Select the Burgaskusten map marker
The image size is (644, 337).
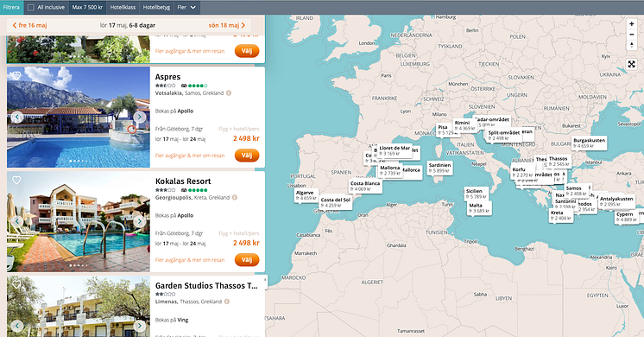[x=590, y=143]
